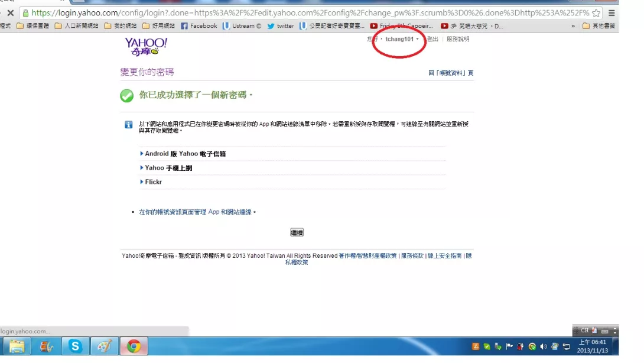Screen dimensions: 644x363
Task: Click the volume icon in system tray
Action: 543,346
